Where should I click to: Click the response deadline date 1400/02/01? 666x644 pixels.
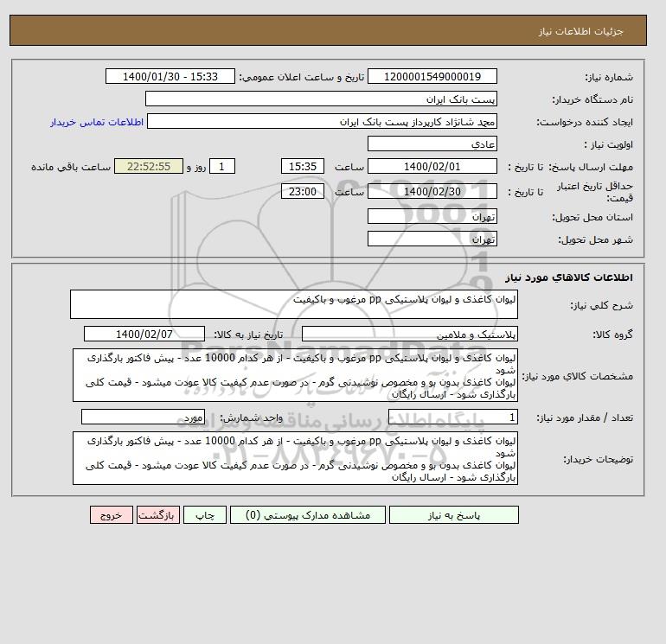coord(432,167)
